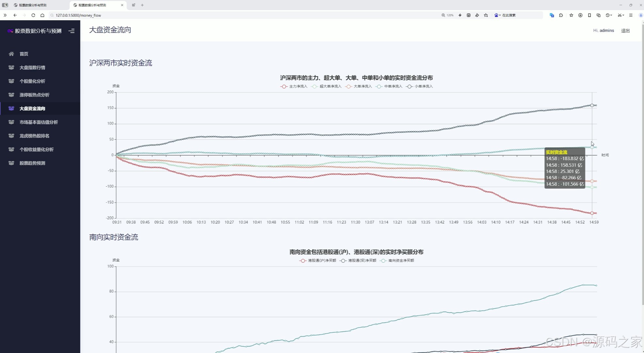
Task: Open the search engine paw dropdown
Action: point(498,15)
